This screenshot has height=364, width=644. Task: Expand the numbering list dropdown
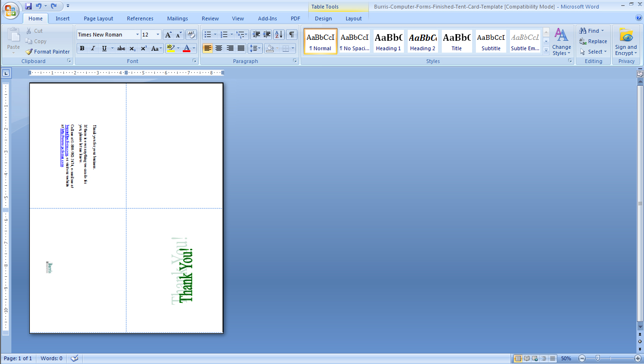pos(232,35)
